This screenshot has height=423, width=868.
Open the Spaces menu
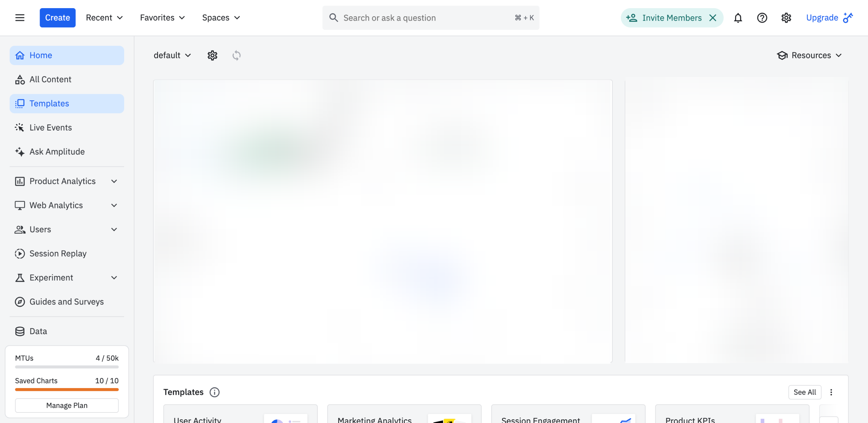click(221, 18)
